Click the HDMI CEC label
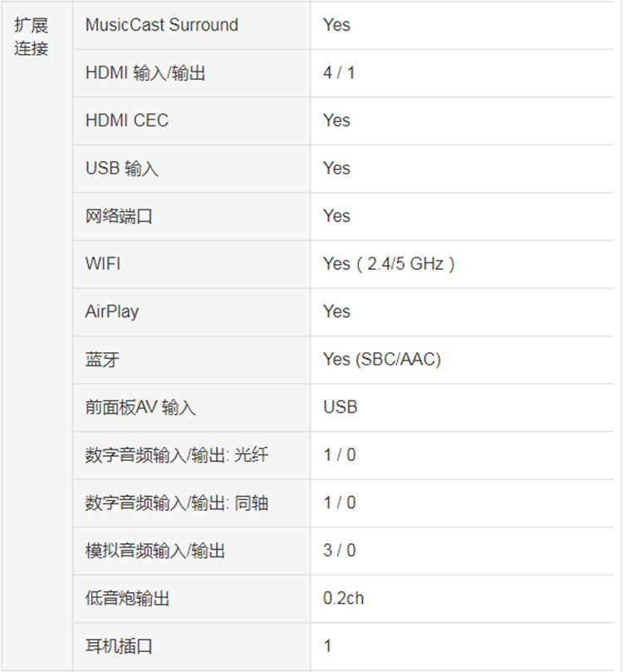623x672 pixels. (127, 120)
